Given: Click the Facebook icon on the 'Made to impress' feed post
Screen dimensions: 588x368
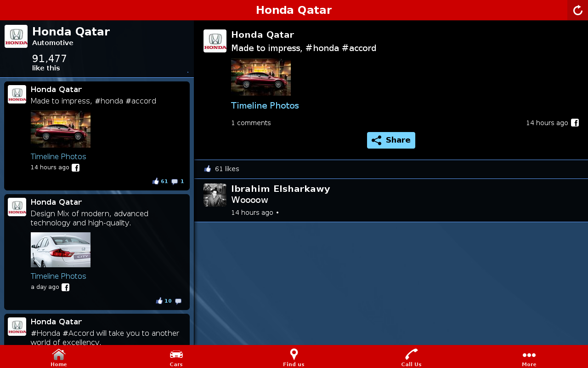Looking at the screenshot, I should click(x=76, y=167).
